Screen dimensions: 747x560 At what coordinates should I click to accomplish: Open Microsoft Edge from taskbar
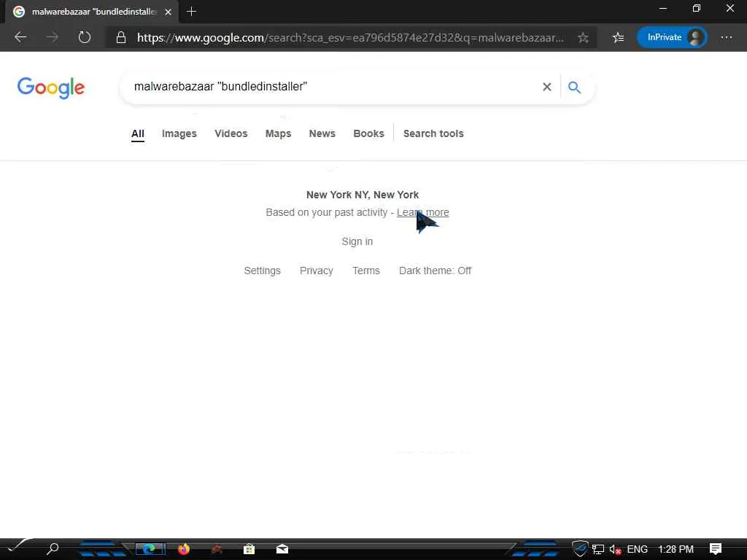coord(150,549)
